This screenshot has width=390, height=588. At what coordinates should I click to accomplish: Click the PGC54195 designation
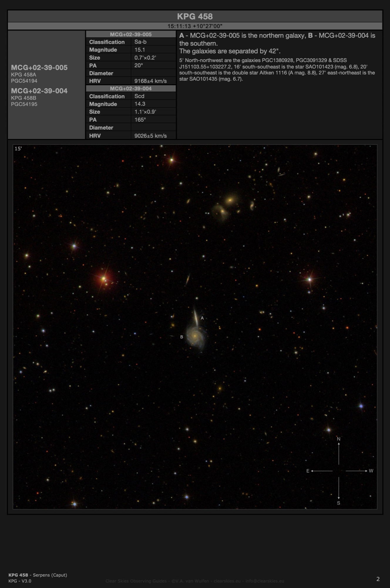24,104
